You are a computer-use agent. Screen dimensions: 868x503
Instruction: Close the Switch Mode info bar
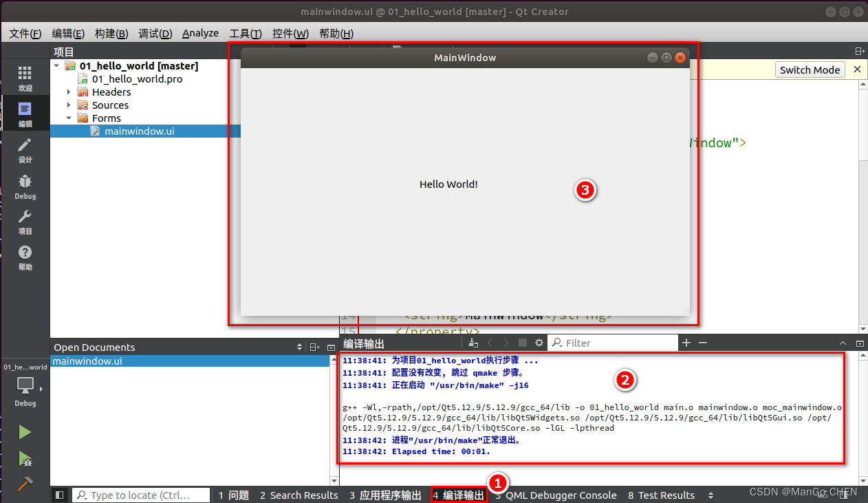tap(857, 69)
